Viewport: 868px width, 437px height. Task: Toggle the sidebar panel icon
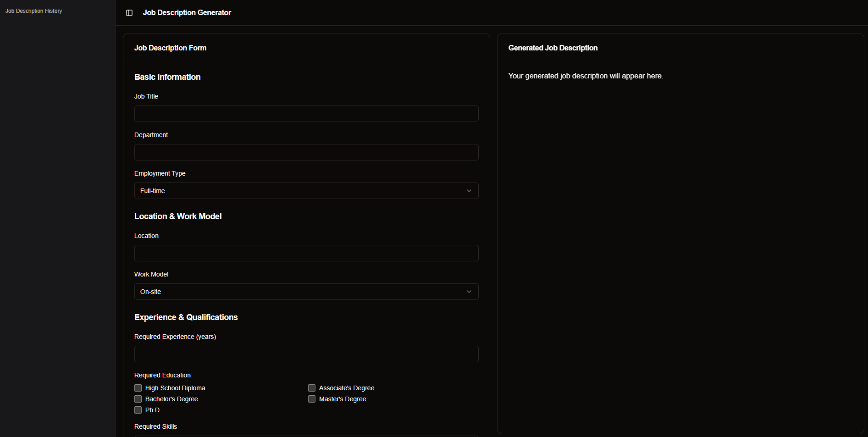click(129, 13)
